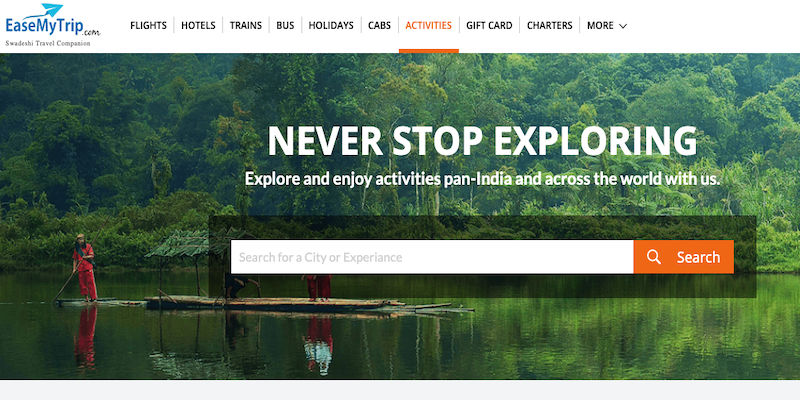Click the blue paper plane logo icon
This screenshot has width=800, height=400.
[x=52, y=10]
